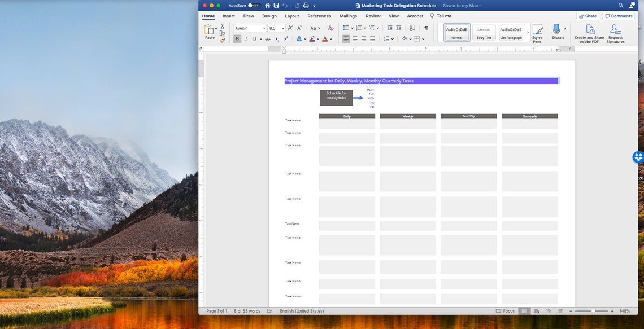Open the bullet list style dropdown
This screenshot has height=329, width=644.
click(351, 28)
